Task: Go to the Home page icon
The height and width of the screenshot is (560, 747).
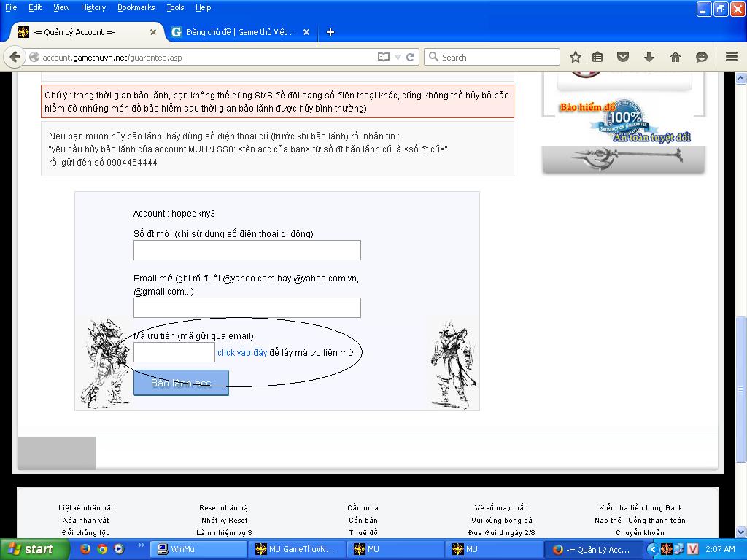Action: pos(675,57)
